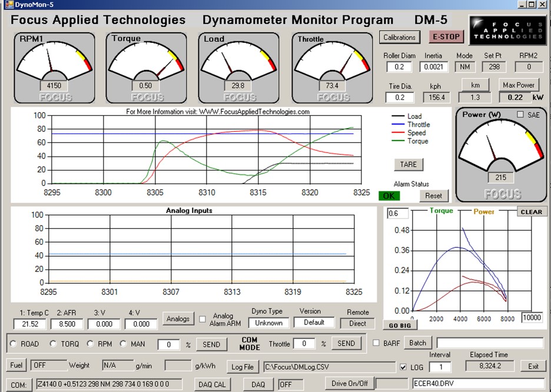Image resolution: width=551 pixels, height=392 pixels.
Task: Click the 2: AFR value 8.500
Action: point(67,324)
